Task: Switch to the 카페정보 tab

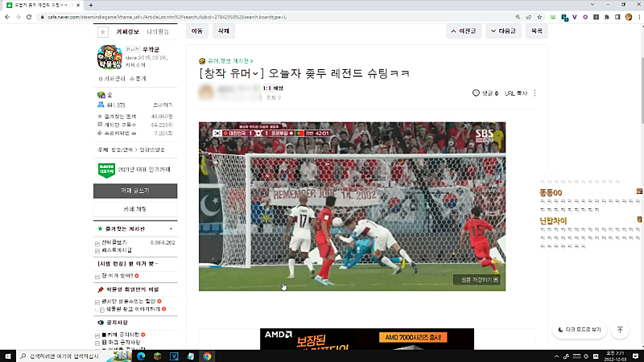Action: pyautogui.click(x=127, y=31)
